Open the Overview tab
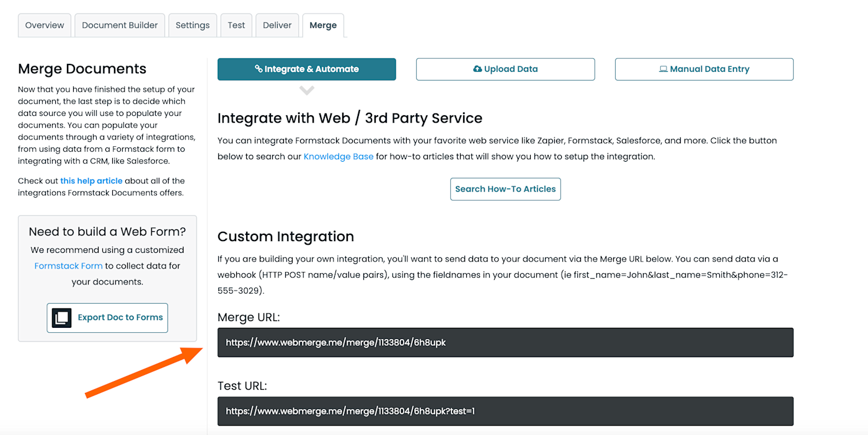 pyautogui.click(x=45, y=25)
